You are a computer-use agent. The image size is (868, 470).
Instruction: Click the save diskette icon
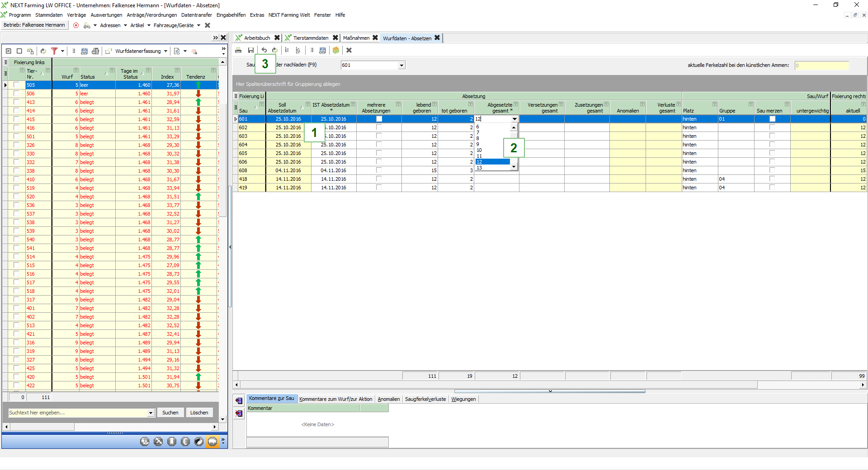pyautogui.click(x=251, y=50)
